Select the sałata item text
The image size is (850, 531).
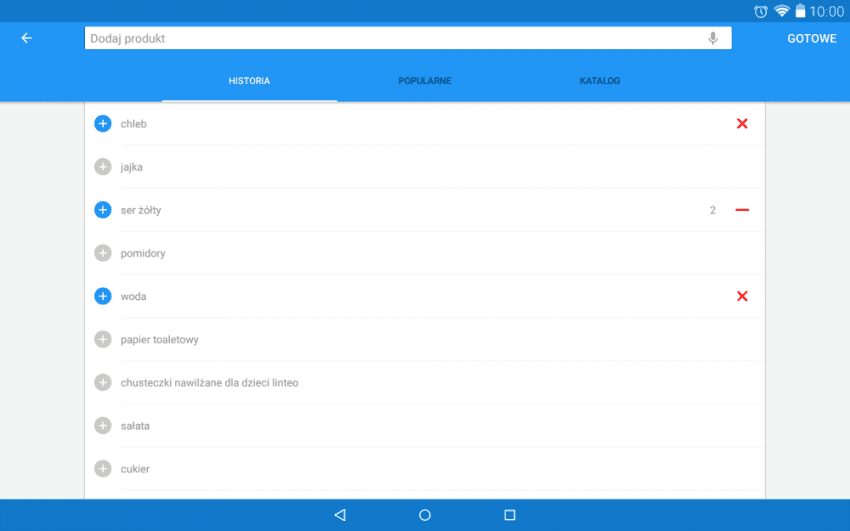pos(135,426)
